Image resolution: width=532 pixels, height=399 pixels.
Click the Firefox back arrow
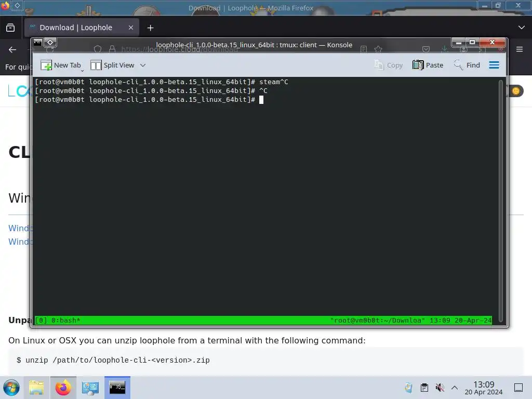[12, 50]
